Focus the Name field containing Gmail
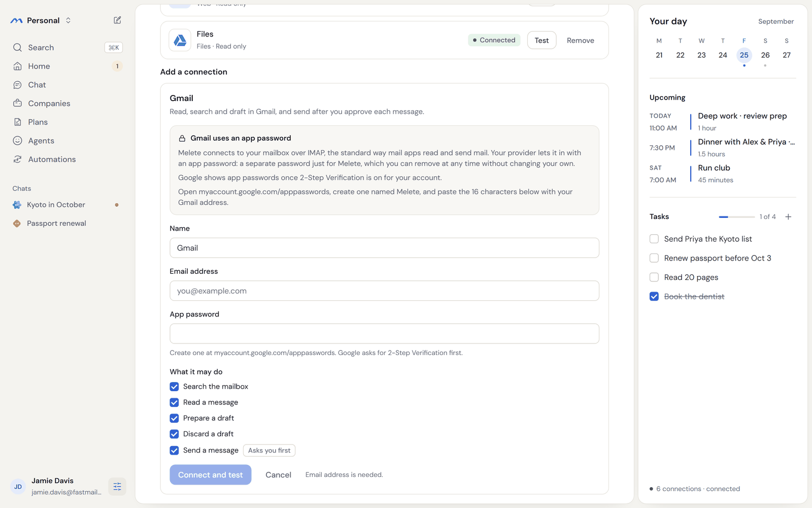The height and width of the screenshot is (508, 812). click(x=384, y=248)
